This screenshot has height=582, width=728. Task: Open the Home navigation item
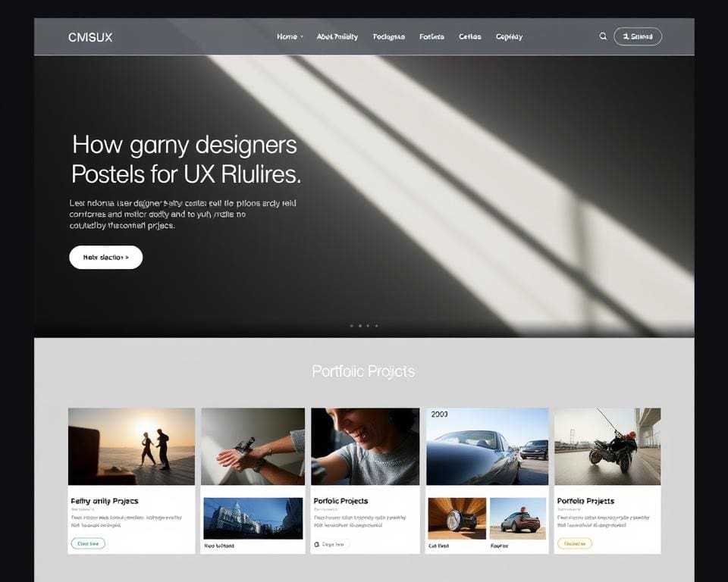click(x=287, y=36)
